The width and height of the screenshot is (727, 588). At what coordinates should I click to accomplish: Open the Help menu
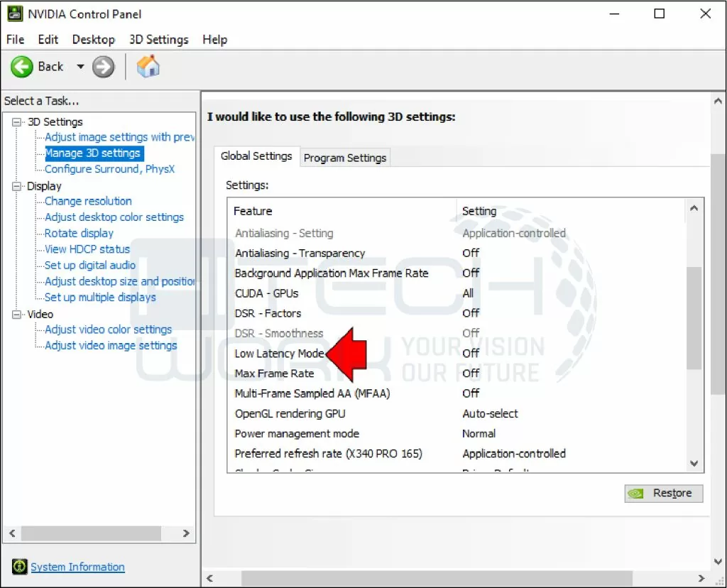(214, 40)
